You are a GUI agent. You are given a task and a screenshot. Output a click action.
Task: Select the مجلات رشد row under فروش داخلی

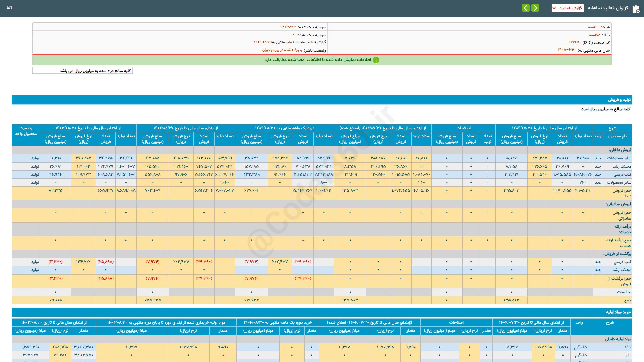[622, 166]
